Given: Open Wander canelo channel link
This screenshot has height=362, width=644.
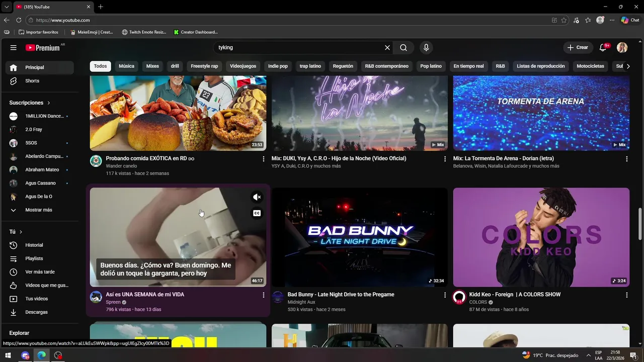Looking at the screenshot, I should click(121, 166).
